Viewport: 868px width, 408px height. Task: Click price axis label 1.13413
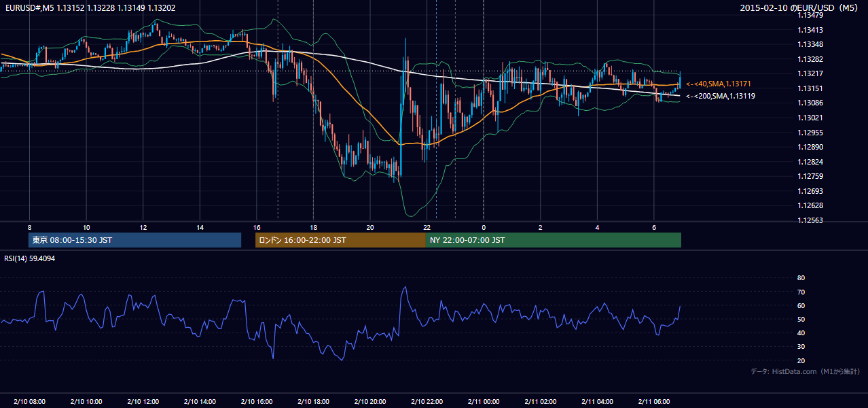(x=810, y=30)
